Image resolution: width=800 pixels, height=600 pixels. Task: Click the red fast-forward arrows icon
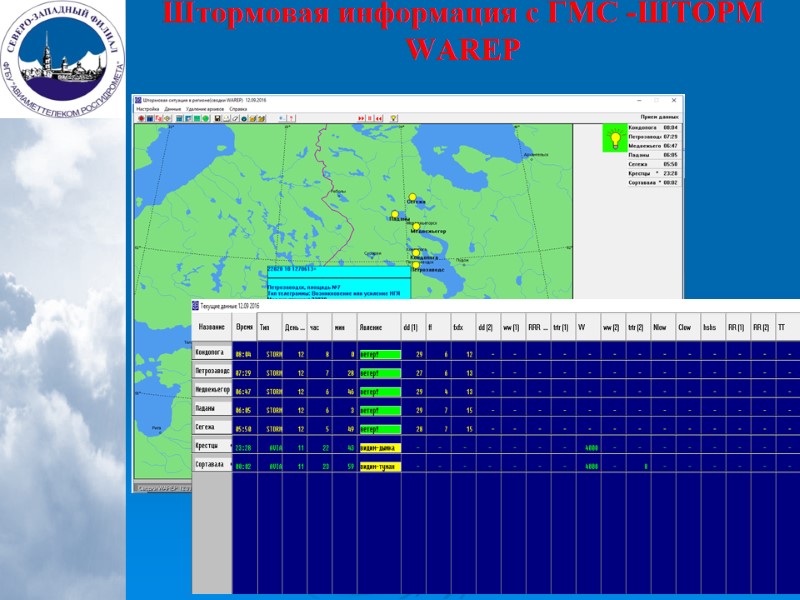click(361, 118)
